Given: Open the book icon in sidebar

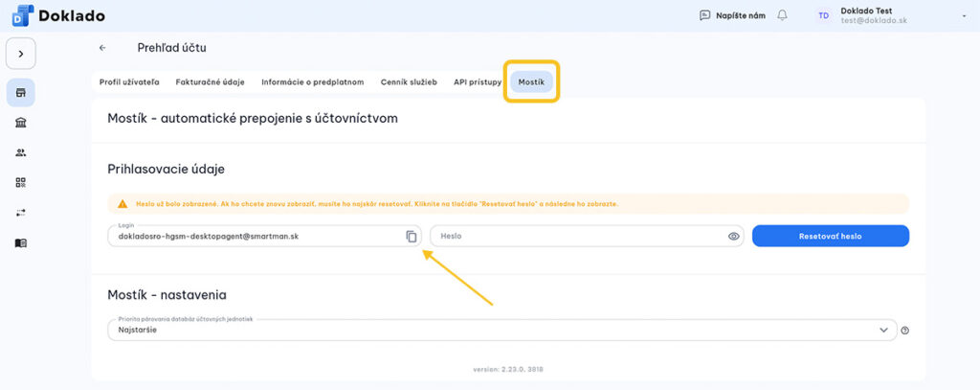Looking at the screenshot, I should point(21,242).
